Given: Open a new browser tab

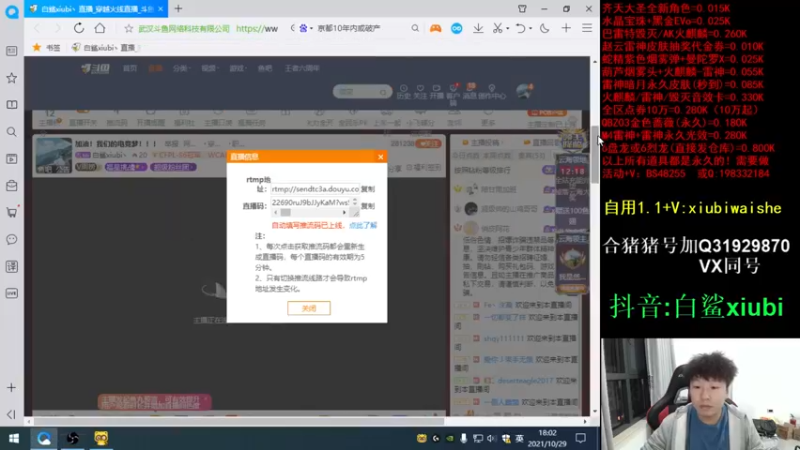Looking at the screenshot, I should click(x=178, y=9).
